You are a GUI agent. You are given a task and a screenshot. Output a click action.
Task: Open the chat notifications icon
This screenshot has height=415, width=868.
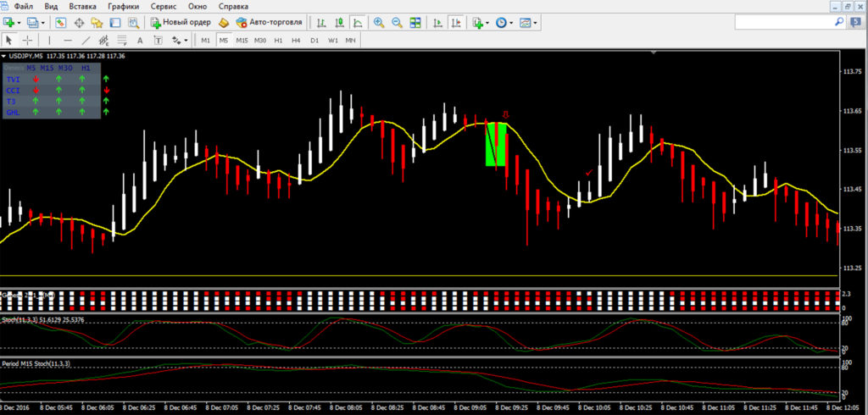[854, 22]
